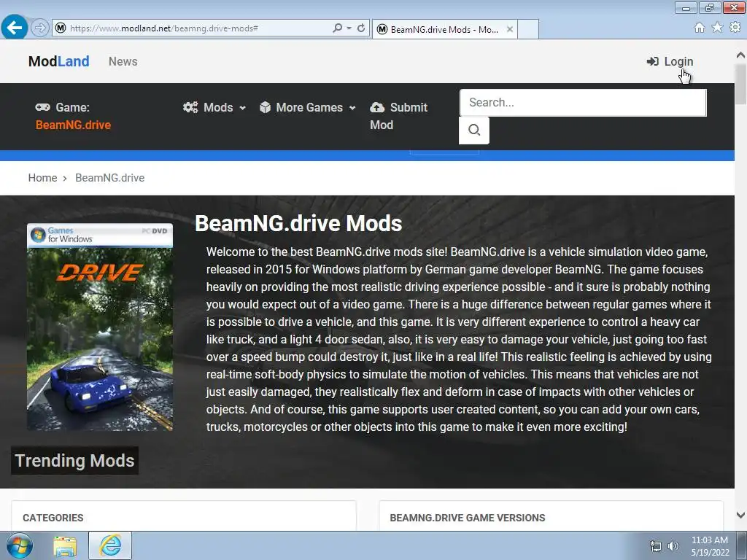Viewport: 747px width, 560px height.
Task: Click the DRIVE game cover image
Action: pos(100,327)
